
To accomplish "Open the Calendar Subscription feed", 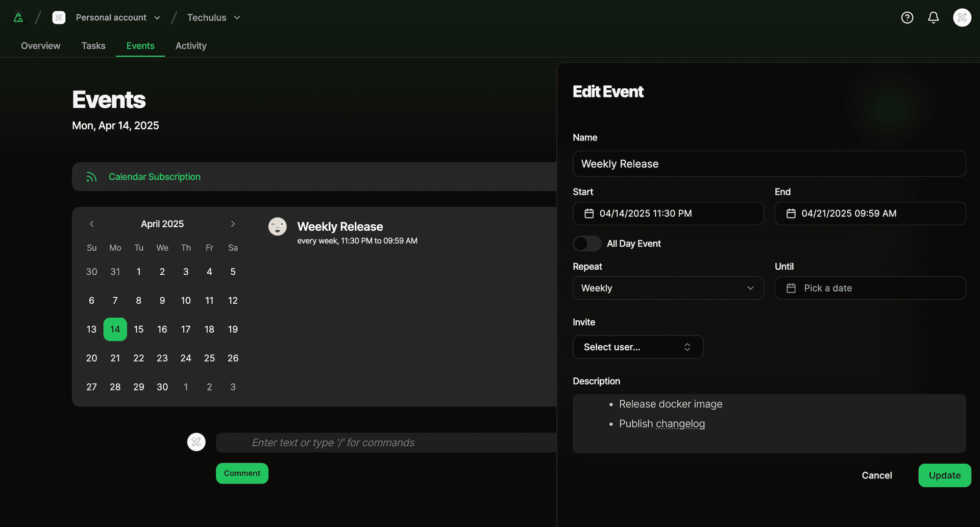I will (154, 177).
